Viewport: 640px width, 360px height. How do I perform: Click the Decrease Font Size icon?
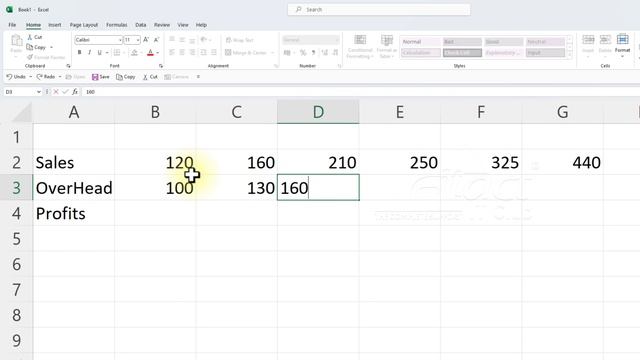click(x=156, y=40)
